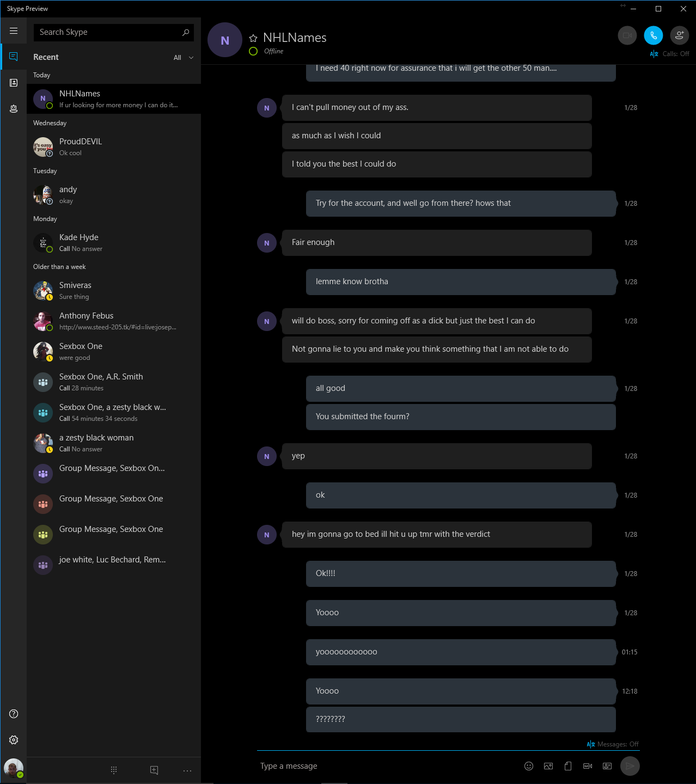Click the 'all good' message bubble
This screenshot has height=784, width=696.
pyautogui.click(x=461, y=389)
